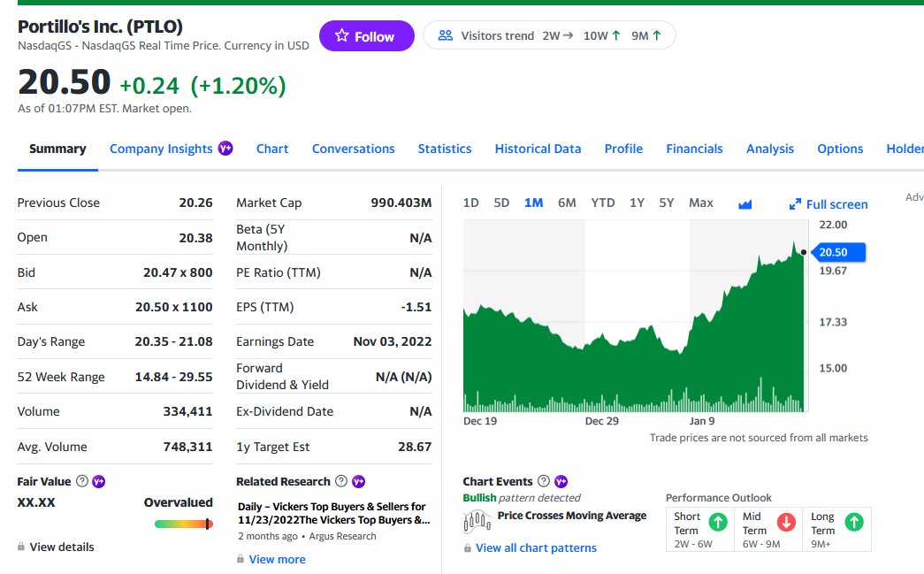Select the YTD chart range
Screen dimensions: 924x574
pyautogui.click(x=603, y=203)
